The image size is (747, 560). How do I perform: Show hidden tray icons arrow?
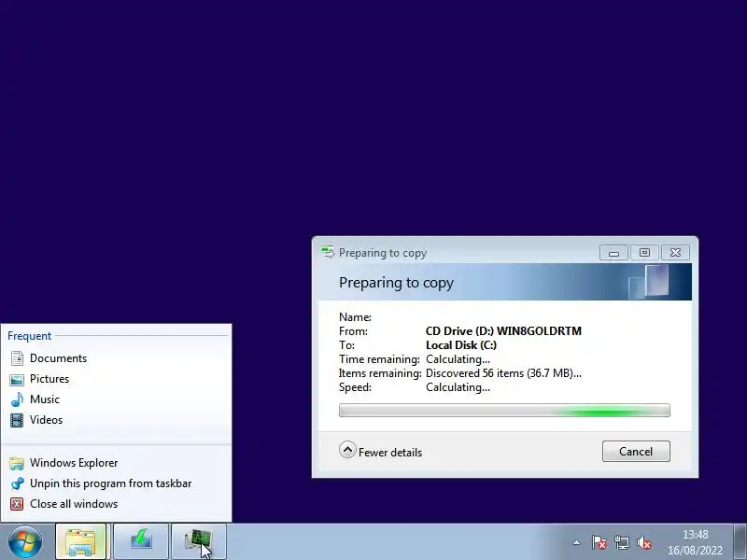point(577,542)
